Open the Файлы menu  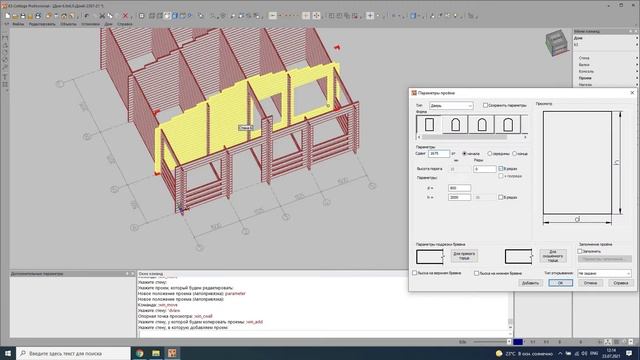click(x=18, y=24)
